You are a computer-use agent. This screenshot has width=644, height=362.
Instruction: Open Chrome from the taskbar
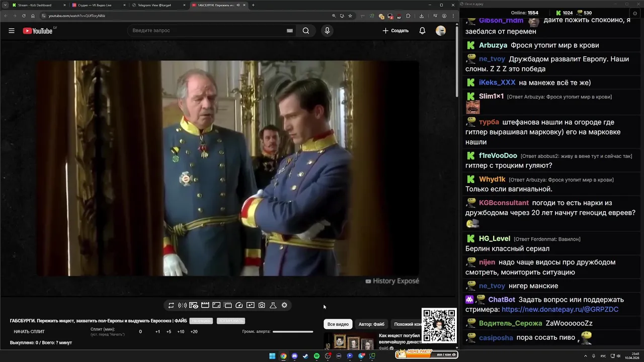(283, 356)
